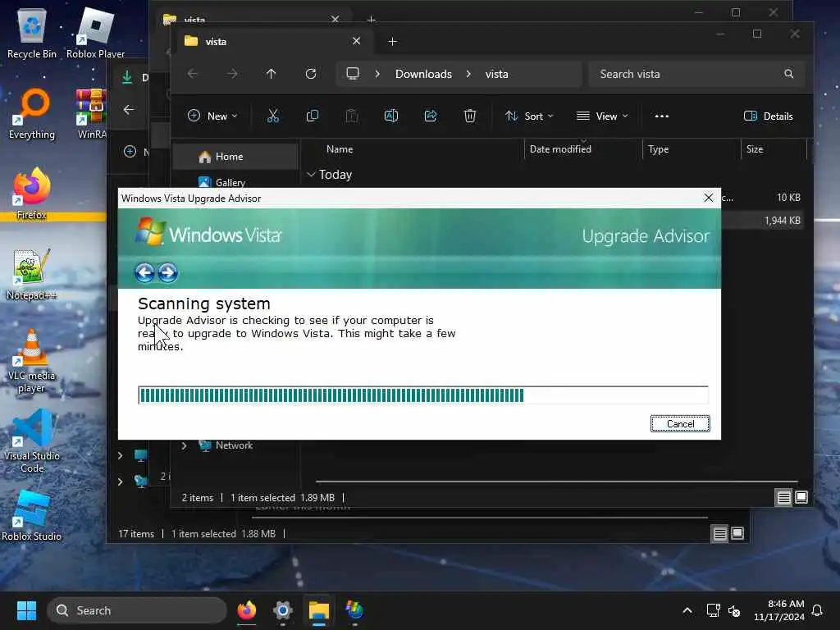
Task: Click the Refresh button in Explorer
Action: (311, 74)
